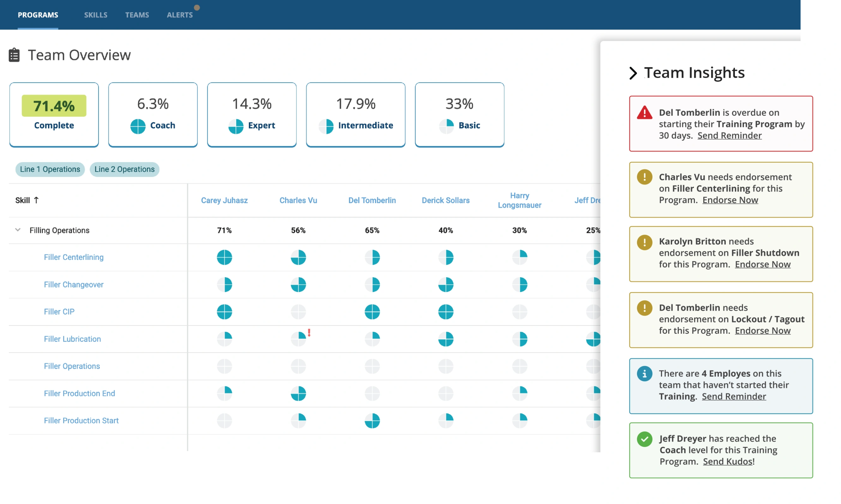Switch to the Teams tab

pos(136,14)
